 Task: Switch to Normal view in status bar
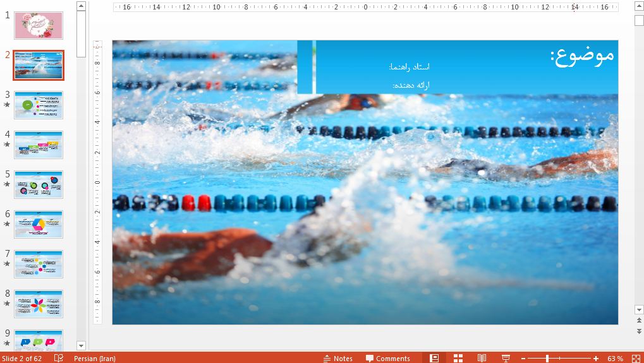pos(434,358)
